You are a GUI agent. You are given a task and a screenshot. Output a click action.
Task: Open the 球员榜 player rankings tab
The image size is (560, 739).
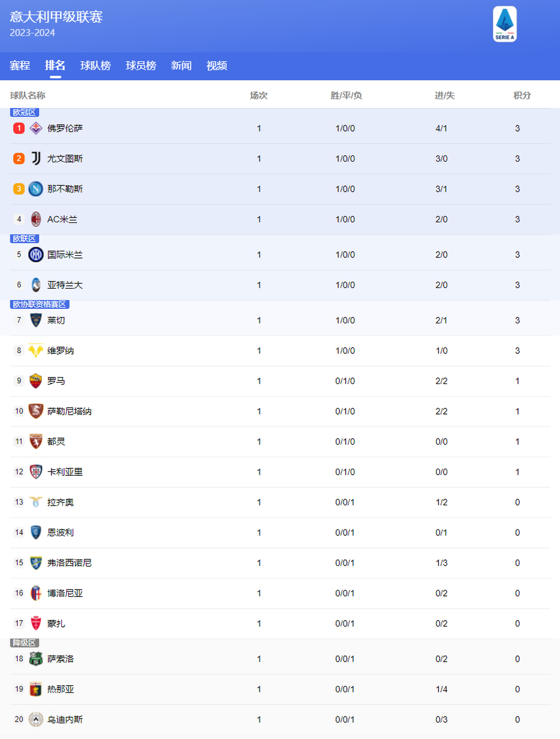click(x=141, y=66)
